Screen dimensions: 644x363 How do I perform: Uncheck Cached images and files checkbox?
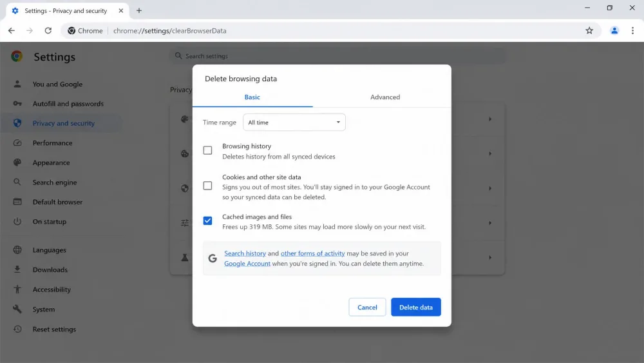208,221
